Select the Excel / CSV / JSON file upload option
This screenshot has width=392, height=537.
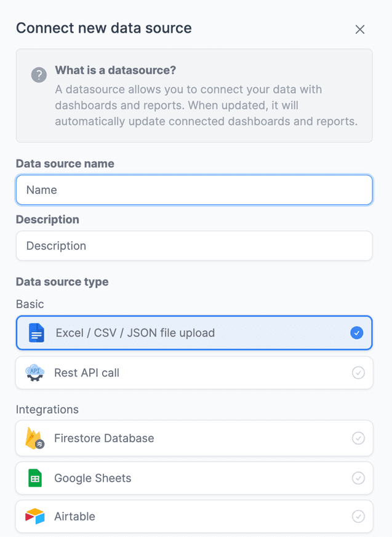point(194,332)
